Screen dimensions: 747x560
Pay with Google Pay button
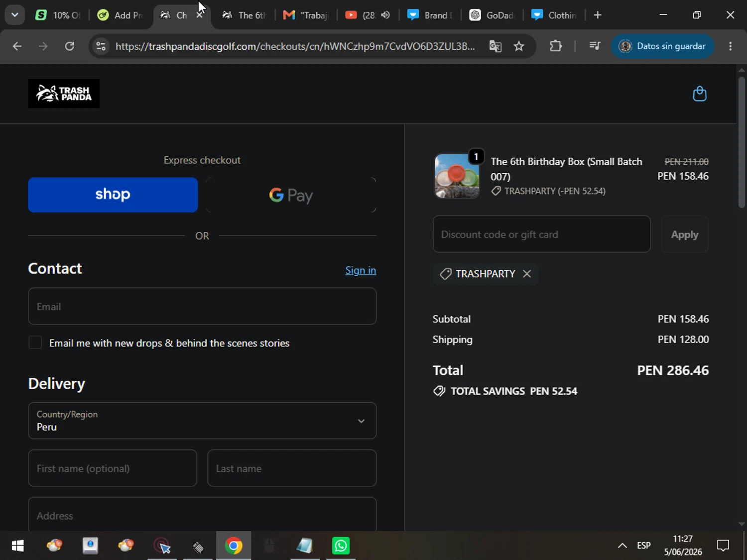(x=291, y=195)
